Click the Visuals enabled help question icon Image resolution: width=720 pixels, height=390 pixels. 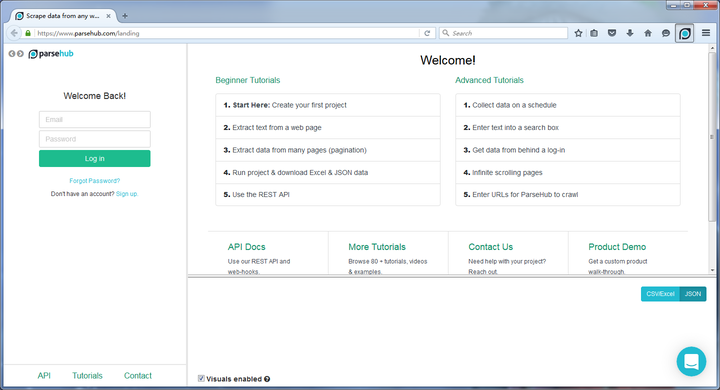pos(267,379)
